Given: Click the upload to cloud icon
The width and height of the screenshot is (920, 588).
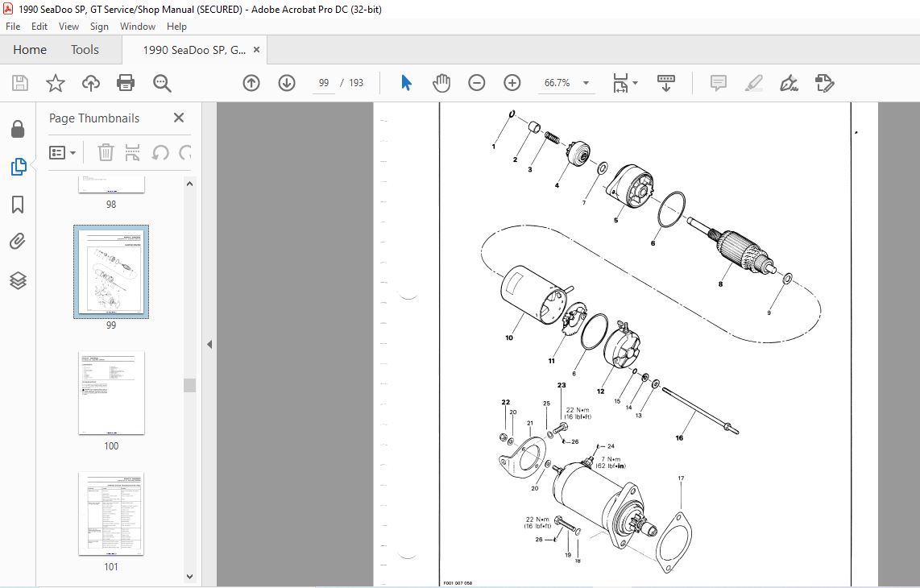Looking at the screenshot, I should [90, 83].
